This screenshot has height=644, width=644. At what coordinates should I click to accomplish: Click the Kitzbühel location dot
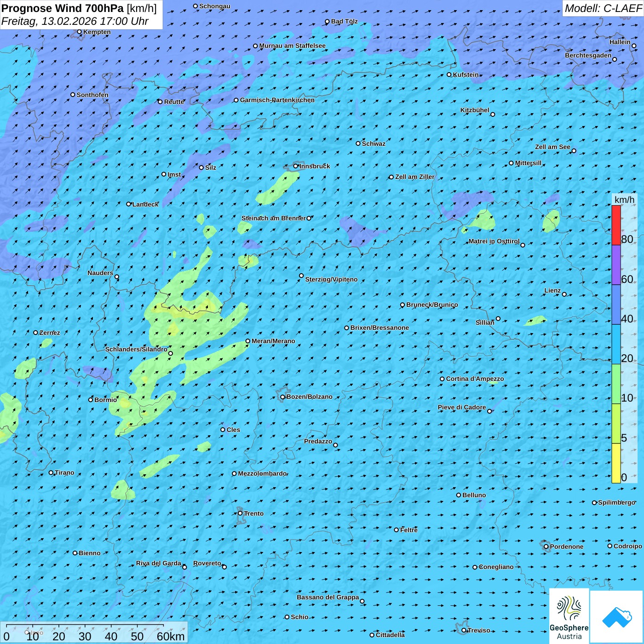(x=493, y=115)
